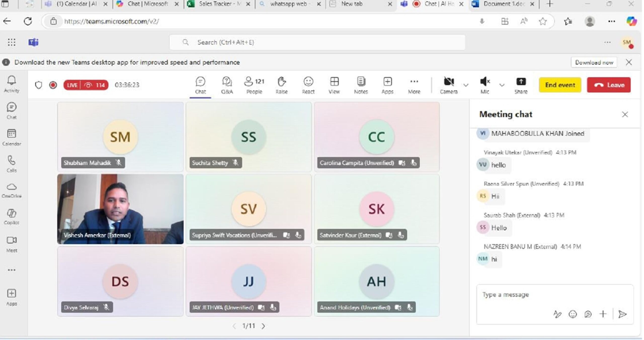Viewport: 644px width, 340px height.
Task: Go to previous participants page
Action: click(234, 326)
